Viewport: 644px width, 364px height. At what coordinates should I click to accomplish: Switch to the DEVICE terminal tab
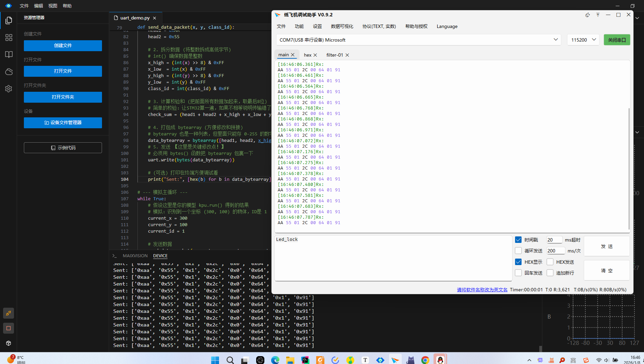160,256
